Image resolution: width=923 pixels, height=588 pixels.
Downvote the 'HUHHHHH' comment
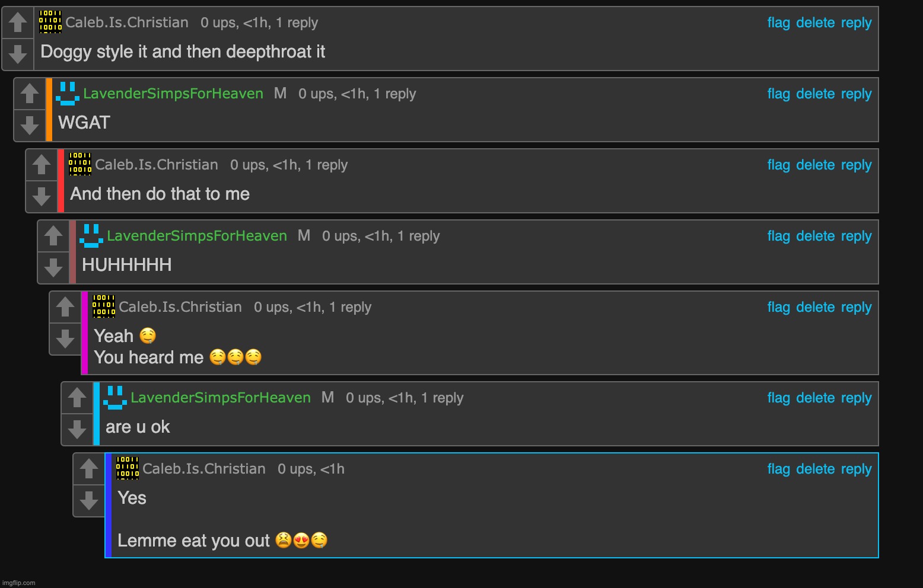(x=53, y=267)
